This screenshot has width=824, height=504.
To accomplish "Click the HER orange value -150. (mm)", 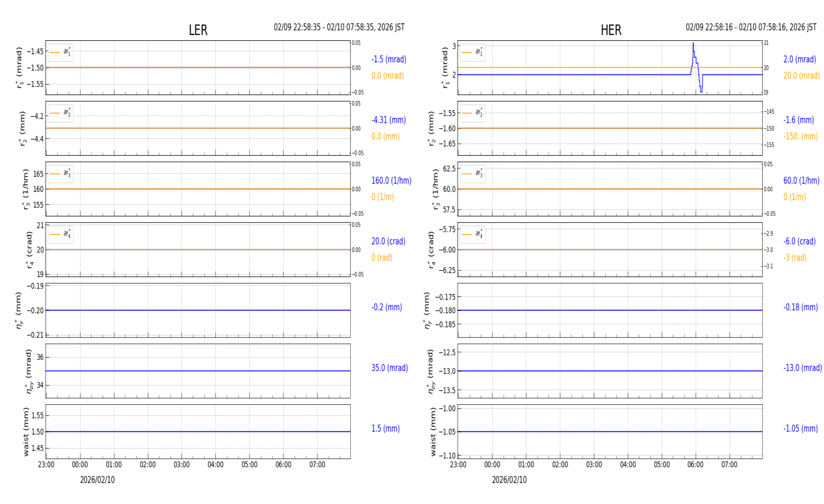I will click(801, 136).
